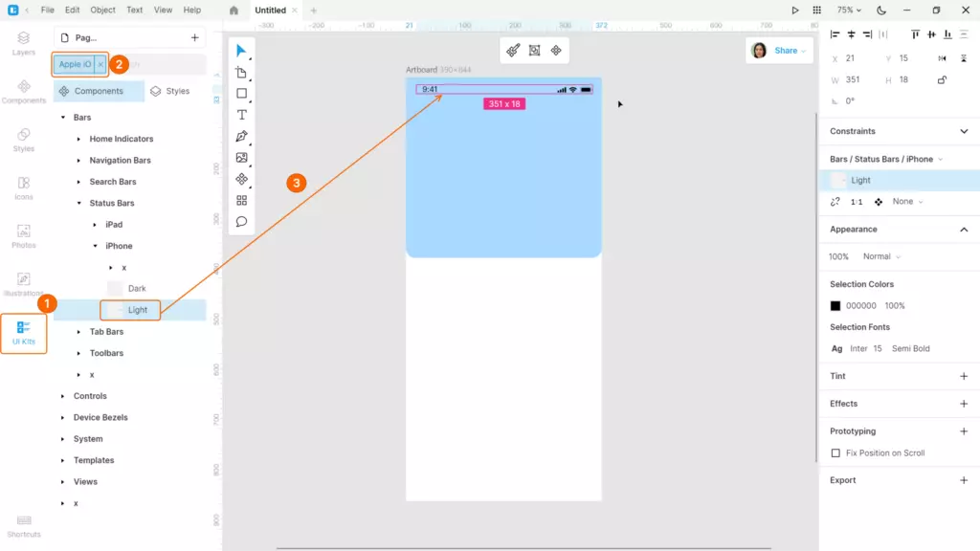Switch to the Styles tab
Screen dimensions: 980x551
pos(170,91)
